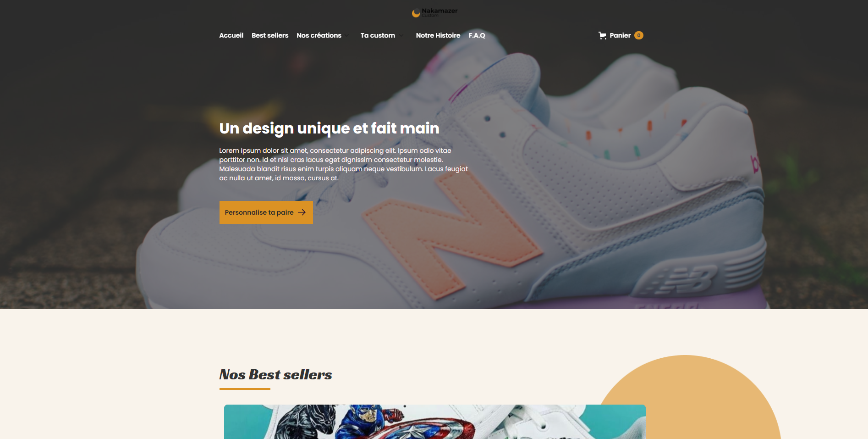Click the arrow icon on Personnalise button
This screenshot has height=439, width=868.
coord(302,212)
